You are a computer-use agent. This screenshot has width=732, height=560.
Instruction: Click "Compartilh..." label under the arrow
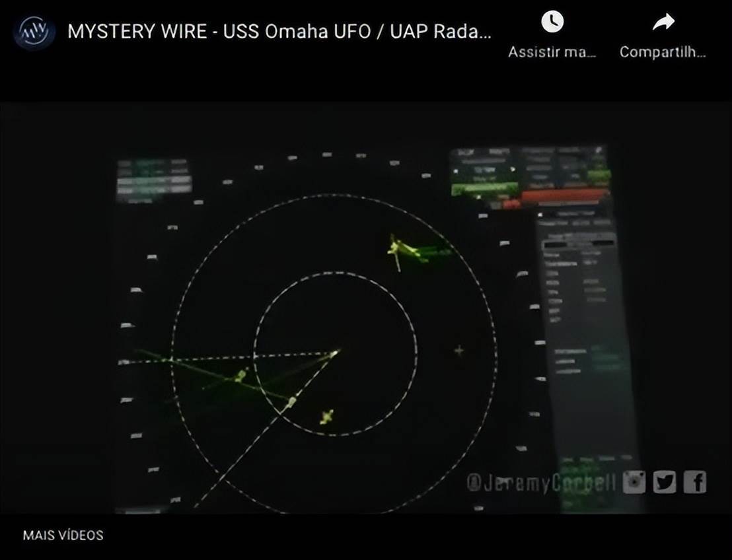(x=663, y=52)
